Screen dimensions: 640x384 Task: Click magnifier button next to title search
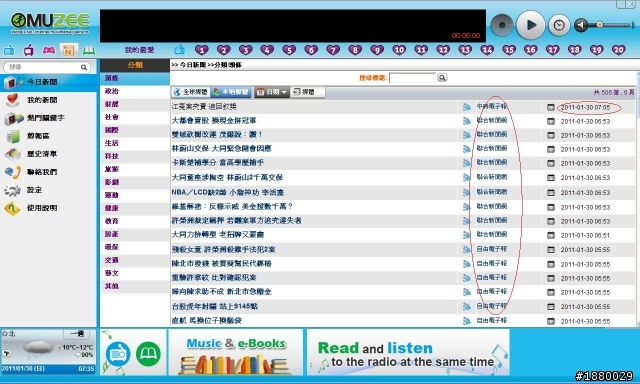[442, 78]
